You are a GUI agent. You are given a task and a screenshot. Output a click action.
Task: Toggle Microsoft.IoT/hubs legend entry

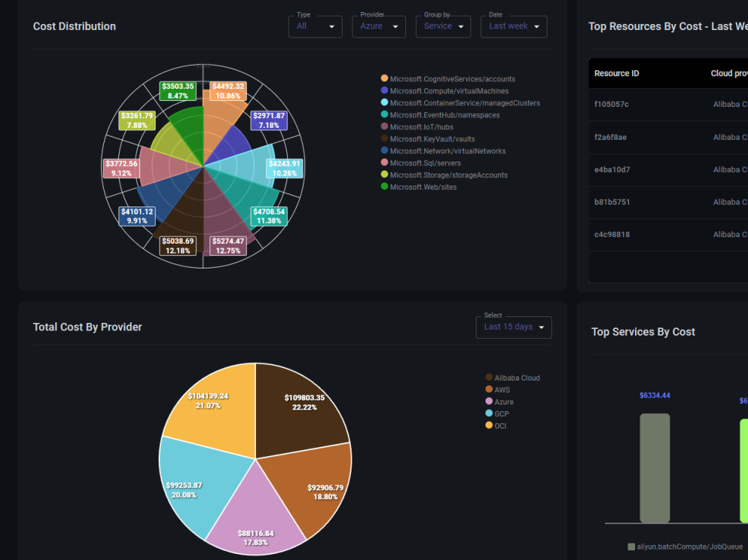[417, 127]
